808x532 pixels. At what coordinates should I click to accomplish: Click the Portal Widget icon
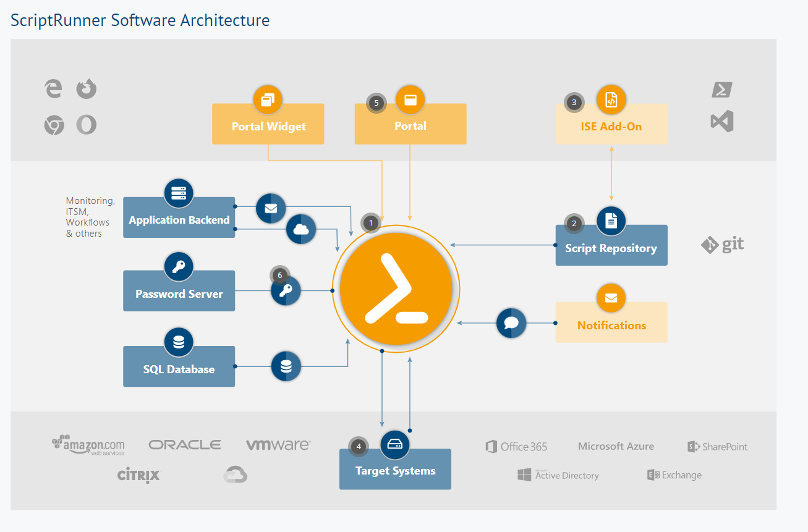coord(268,100)
